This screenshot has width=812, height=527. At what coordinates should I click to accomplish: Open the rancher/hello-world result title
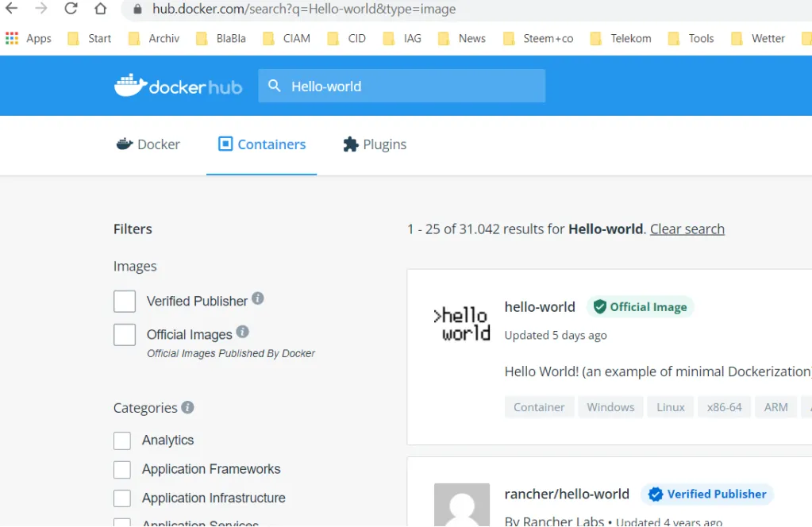coord(567,494)
